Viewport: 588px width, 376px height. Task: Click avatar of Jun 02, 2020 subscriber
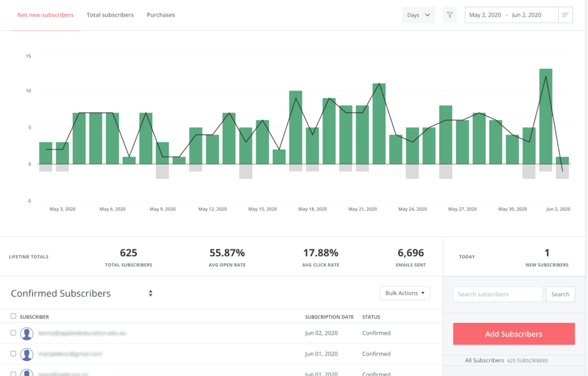point(26,334)
